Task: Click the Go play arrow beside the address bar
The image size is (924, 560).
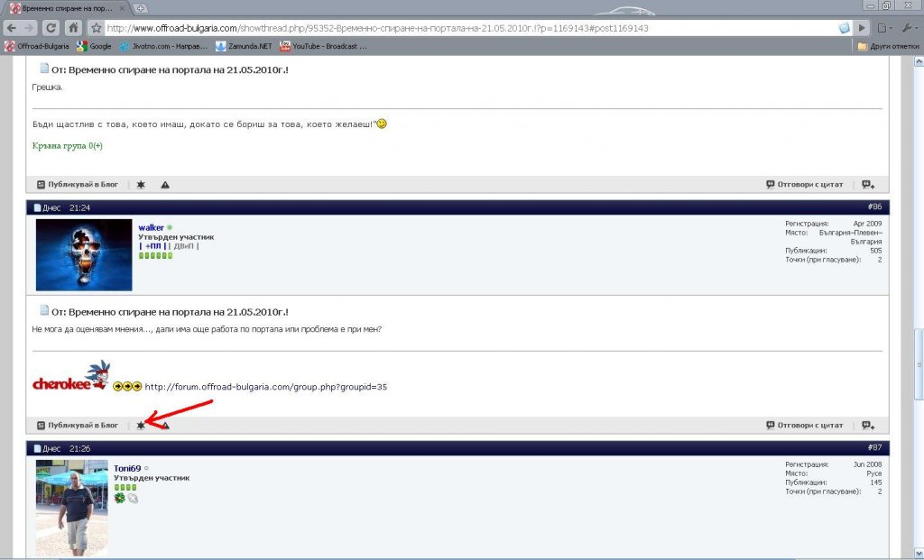Action: pos(862,28)
